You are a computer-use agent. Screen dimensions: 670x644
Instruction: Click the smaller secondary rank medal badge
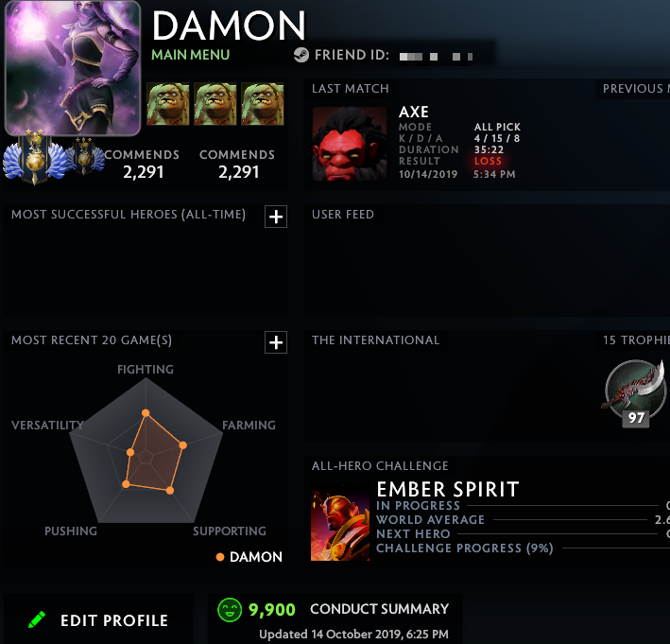click(85, 156)
